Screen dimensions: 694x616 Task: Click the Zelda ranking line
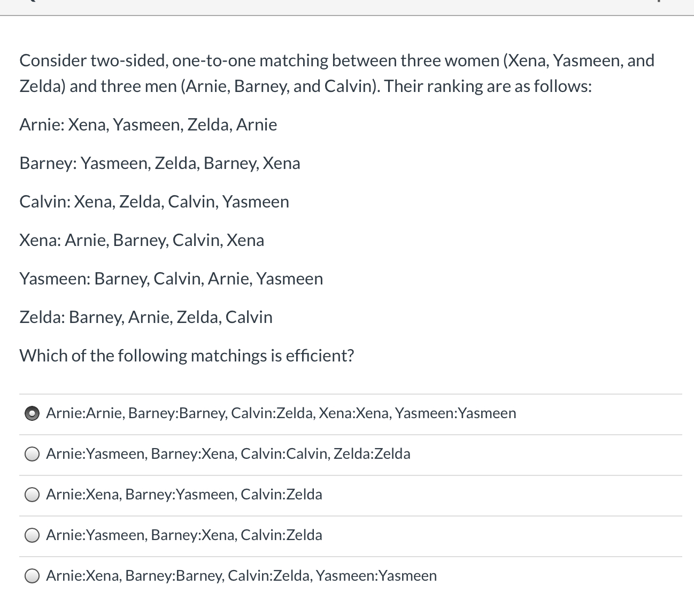click(146, 317)
